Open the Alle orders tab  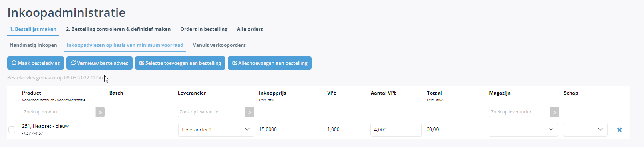coord(250,29)
